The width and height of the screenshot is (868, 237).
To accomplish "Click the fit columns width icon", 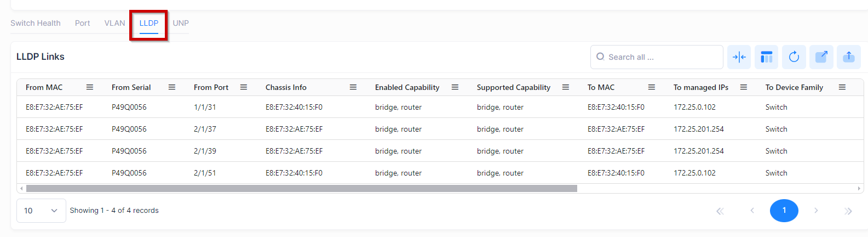I will 739,57.
